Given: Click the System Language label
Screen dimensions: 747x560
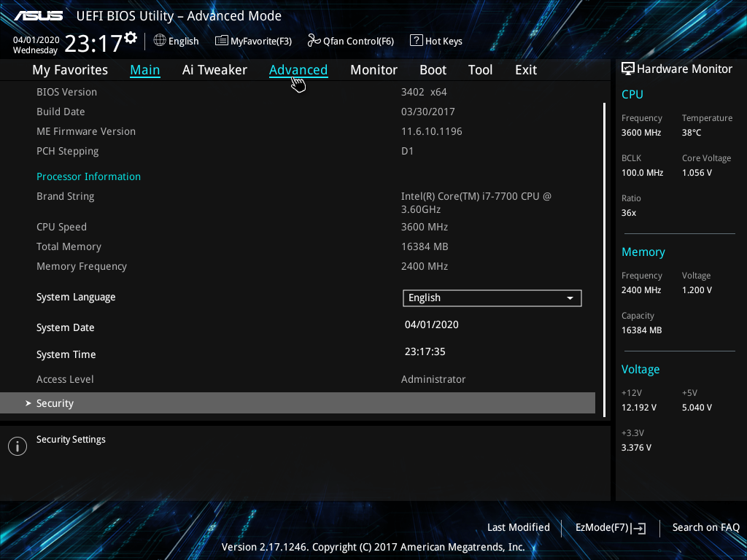Looking at the screenshot, I should coord(76,297).
